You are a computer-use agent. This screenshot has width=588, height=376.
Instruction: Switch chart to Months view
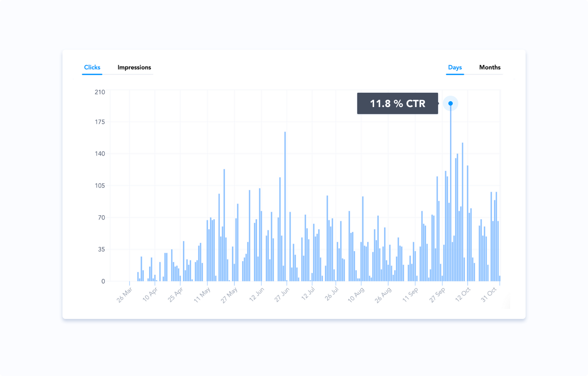tap(490, 67)
